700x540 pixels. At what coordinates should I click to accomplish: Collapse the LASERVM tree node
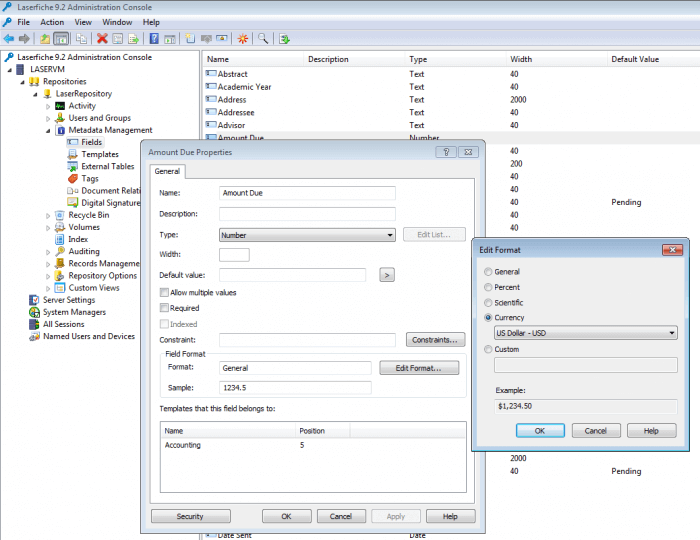pos(9,70)
